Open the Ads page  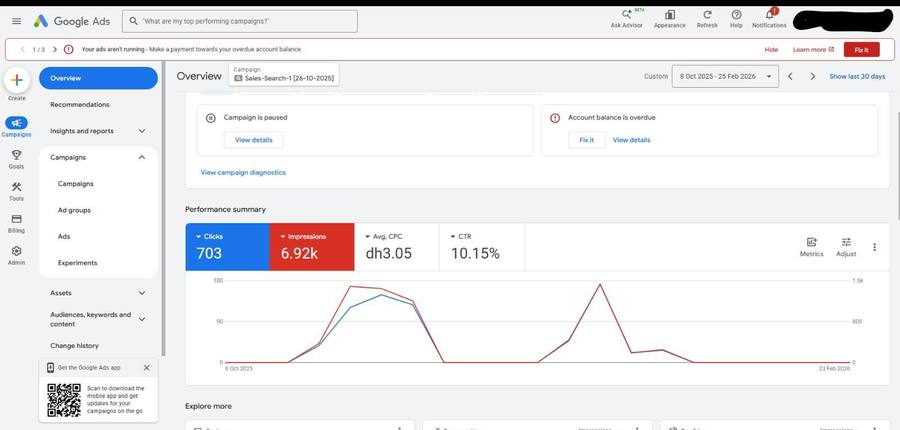click(64, 237)
